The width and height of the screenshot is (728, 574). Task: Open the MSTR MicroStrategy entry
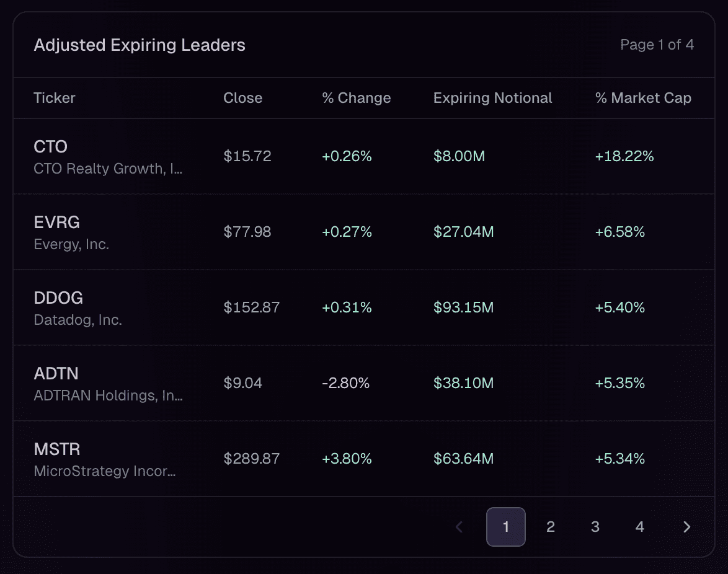pyautogui.click(x=56, y=449)
